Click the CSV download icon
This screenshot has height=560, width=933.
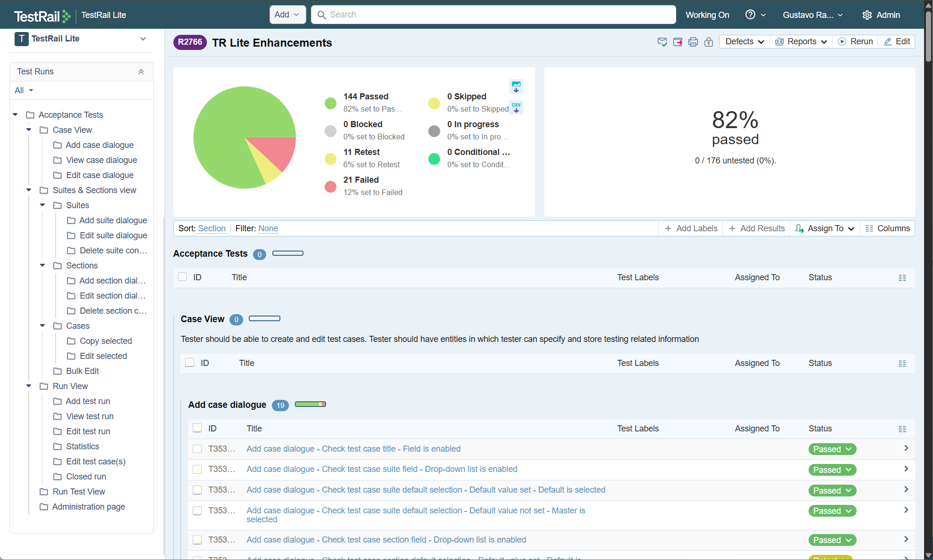516,107
